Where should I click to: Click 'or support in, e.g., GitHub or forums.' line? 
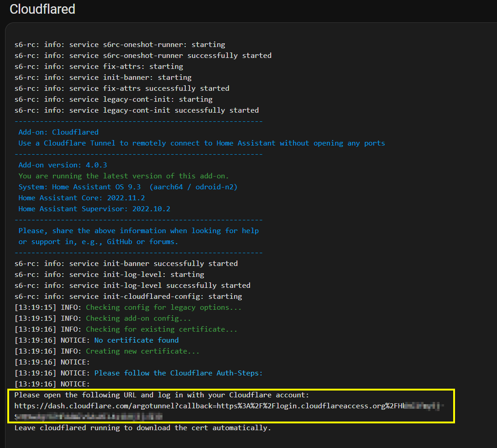pyautogui.click(x=98, y=242)
